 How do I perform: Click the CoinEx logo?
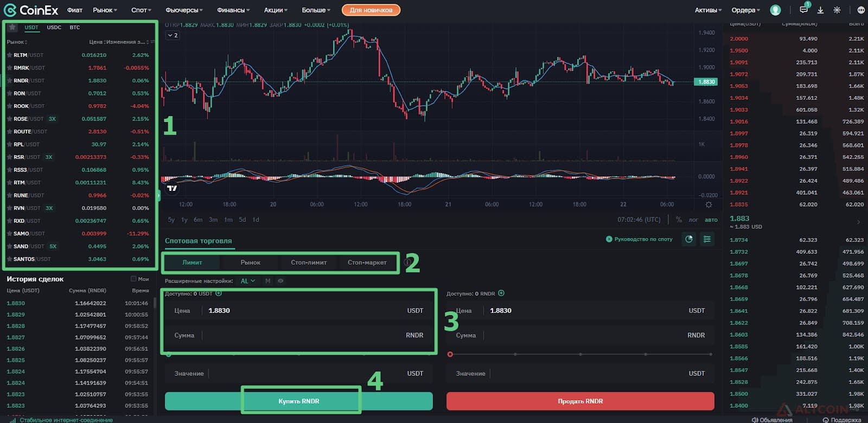(31, 10)
